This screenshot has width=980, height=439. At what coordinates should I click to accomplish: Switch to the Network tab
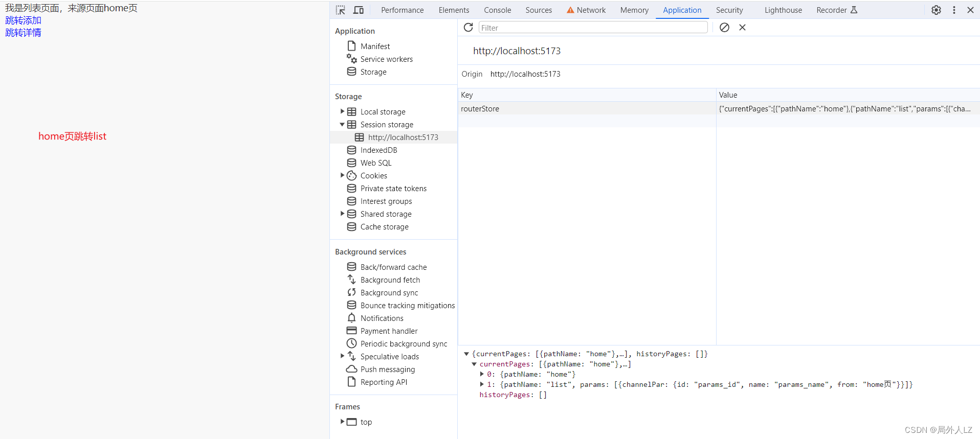[x=586, y=10]
